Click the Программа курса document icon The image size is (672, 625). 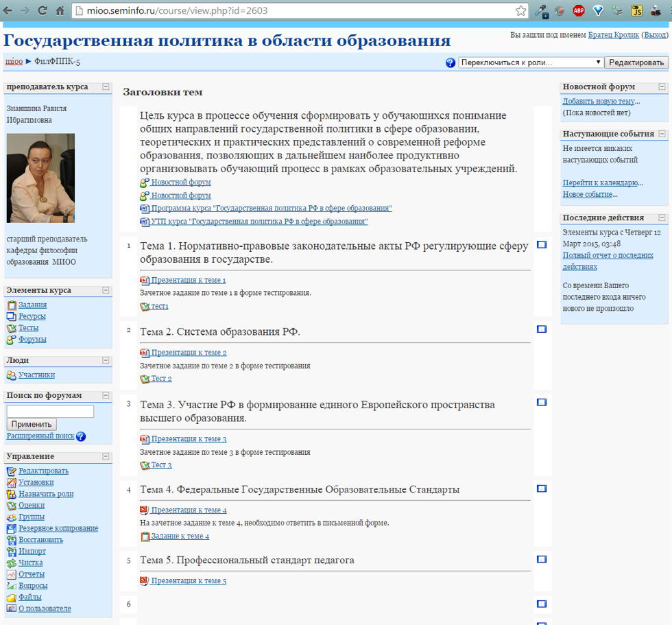(x=145, y=209)
